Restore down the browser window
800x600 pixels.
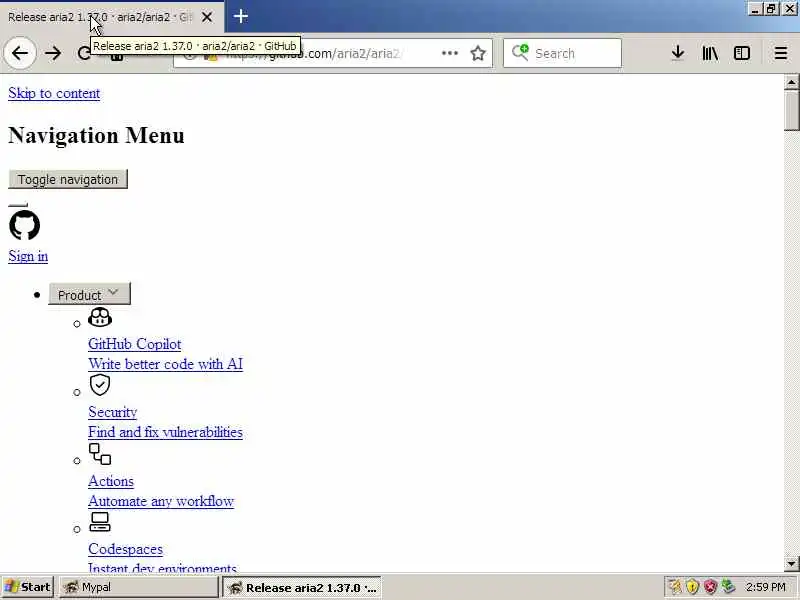click(771, 9)
